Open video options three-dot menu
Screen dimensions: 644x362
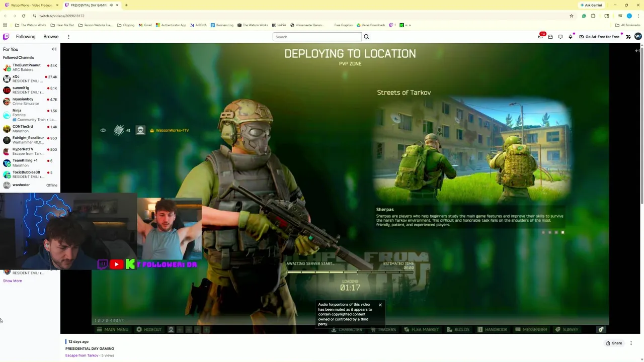click(631, 343)
